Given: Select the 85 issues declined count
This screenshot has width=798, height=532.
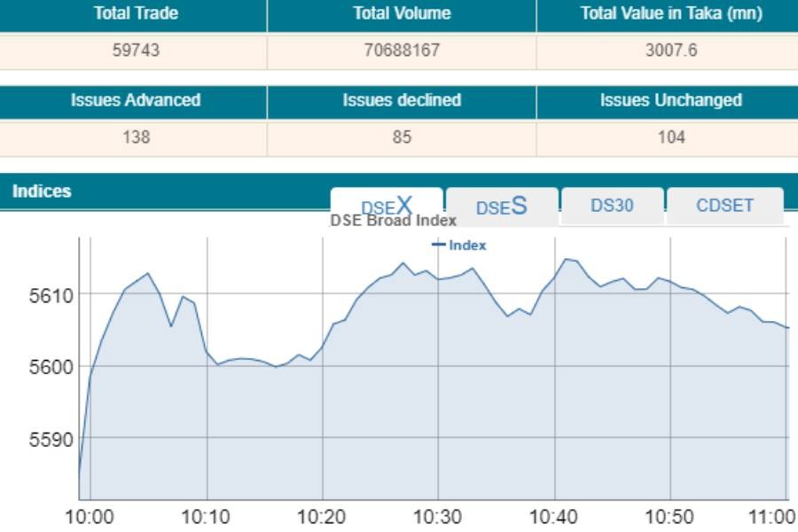Looking at the screenshot, I should pos(402,137).
